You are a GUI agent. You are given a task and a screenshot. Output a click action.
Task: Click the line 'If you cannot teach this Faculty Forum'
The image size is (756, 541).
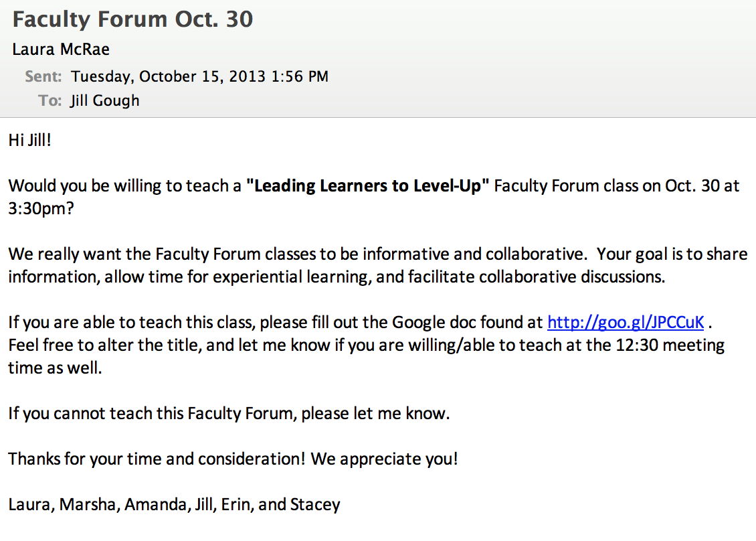pos(229,413)
